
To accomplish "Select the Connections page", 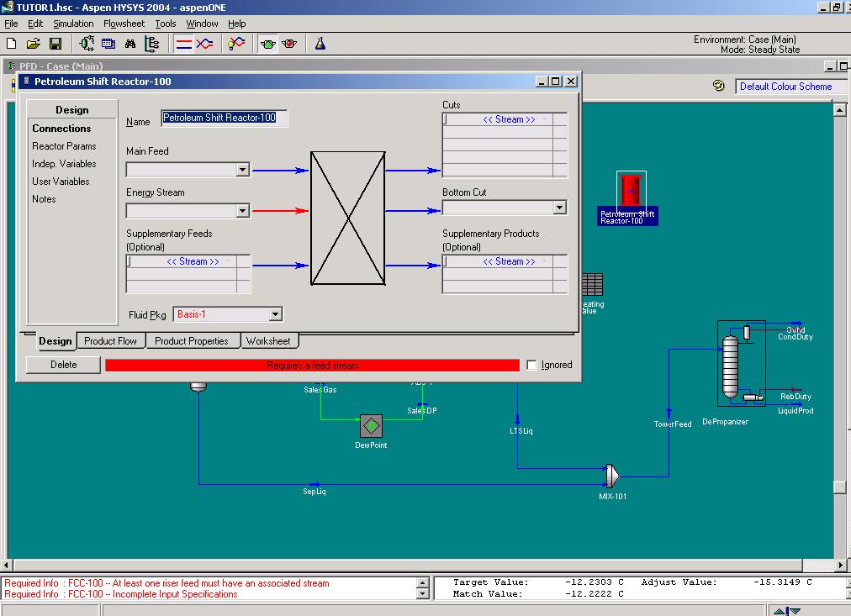I will pos(61,129).
